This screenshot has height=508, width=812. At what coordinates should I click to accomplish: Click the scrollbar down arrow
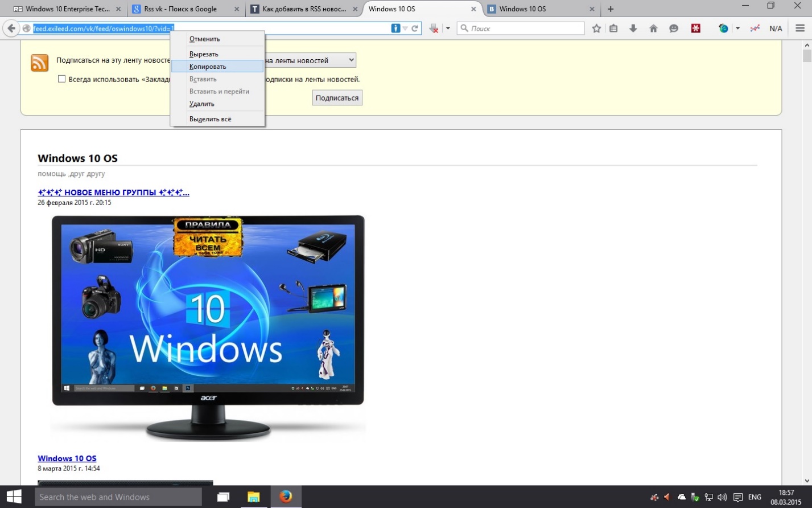807,481
